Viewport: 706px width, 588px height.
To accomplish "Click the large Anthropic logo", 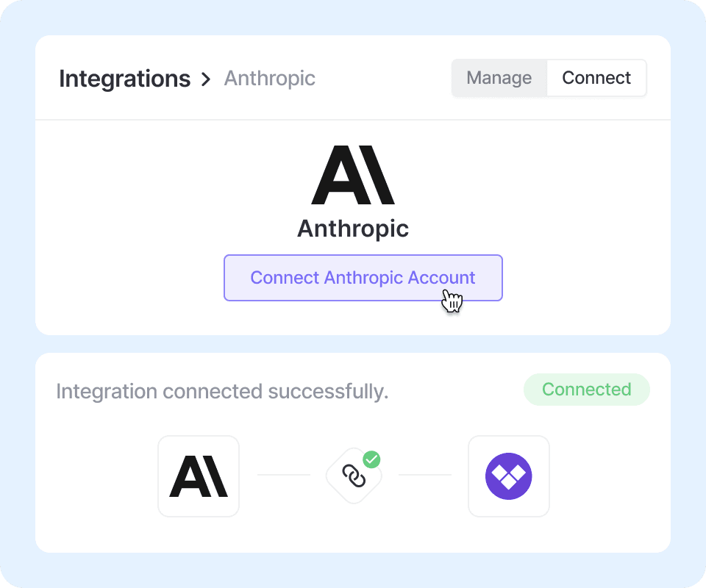I will (x=353, y=175).
